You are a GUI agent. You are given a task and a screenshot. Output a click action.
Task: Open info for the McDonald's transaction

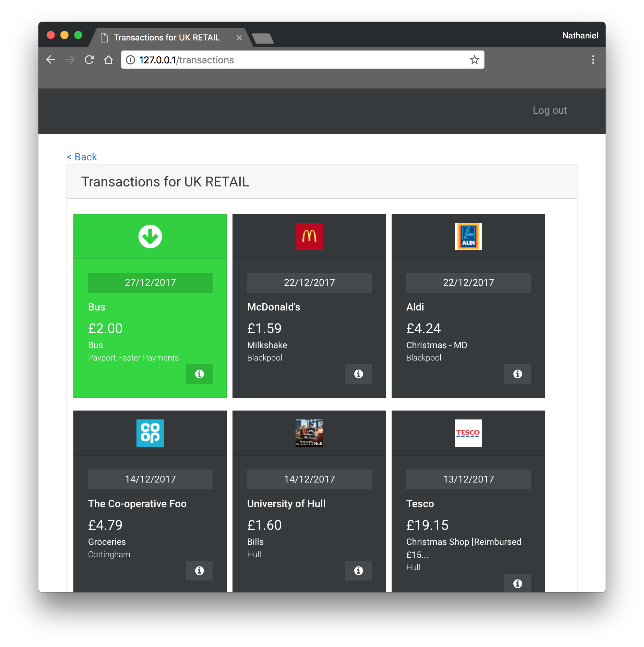tap(358, 374)
